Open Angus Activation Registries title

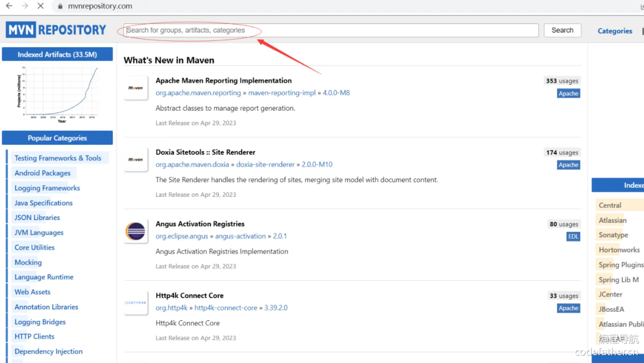point(200,224)
